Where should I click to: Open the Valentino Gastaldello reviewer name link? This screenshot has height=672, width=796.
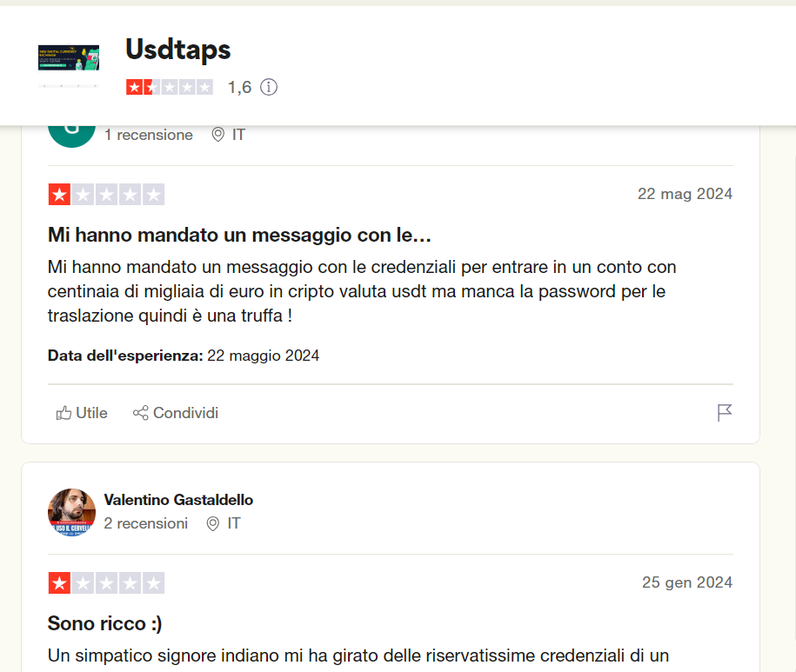[x=178, y=500]
